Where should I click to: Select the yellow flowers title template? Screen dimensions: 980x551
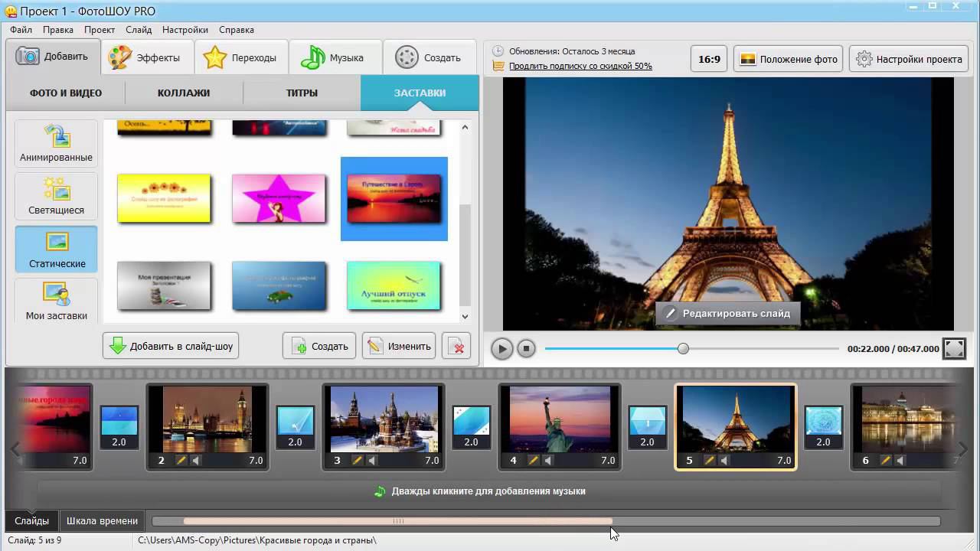click(164, 198)
